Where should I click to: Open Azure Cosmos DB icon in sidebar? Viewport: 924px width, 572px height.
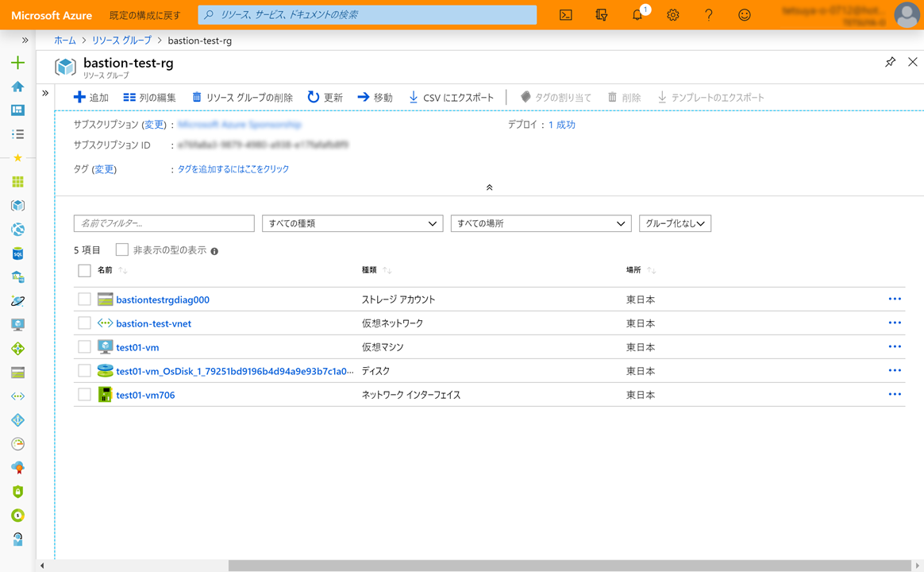point(17,301)
